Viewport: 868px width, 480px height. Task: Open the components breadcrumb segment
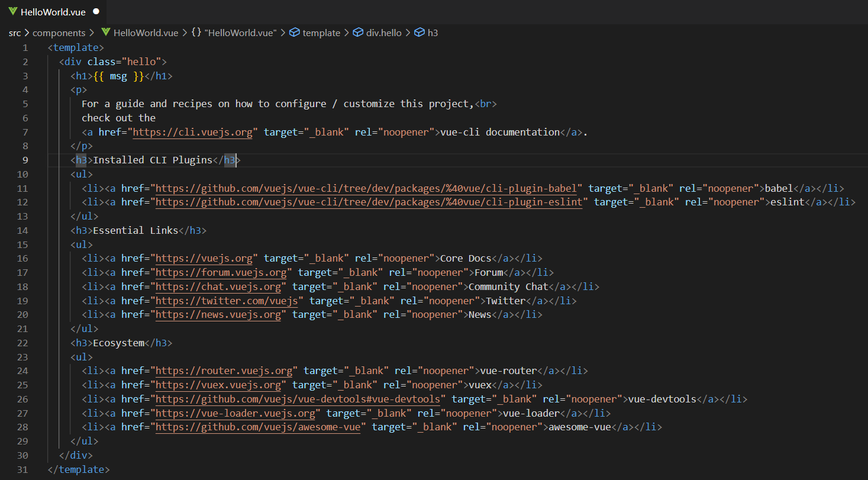[x=59, y=33]
